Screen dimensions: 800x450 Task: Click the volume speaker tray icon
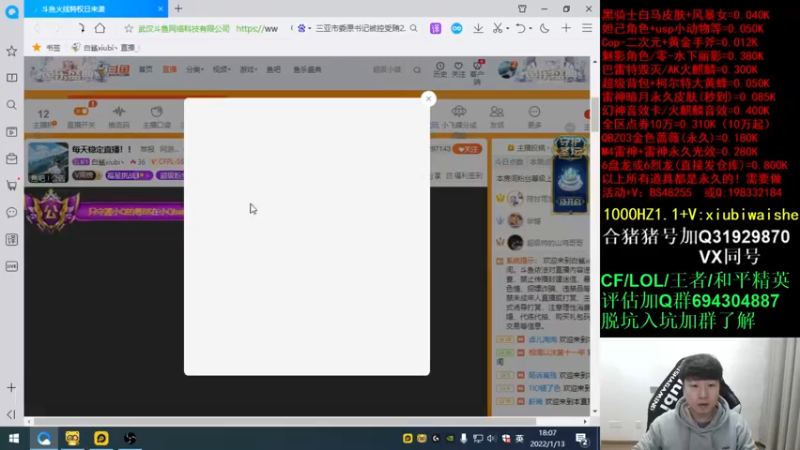tap(491, 438)
